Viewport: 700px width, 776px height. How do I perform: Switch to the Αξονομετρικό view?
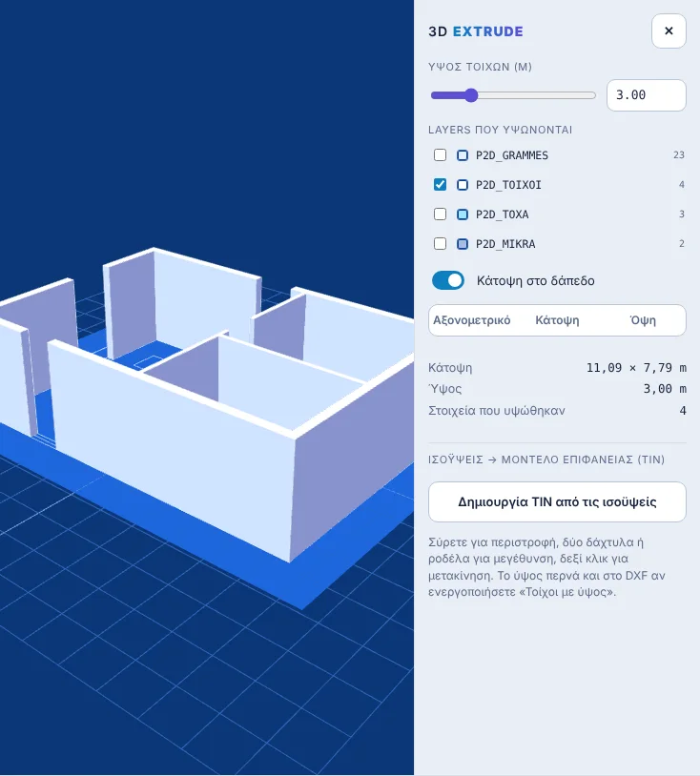(x=471, y=320)
